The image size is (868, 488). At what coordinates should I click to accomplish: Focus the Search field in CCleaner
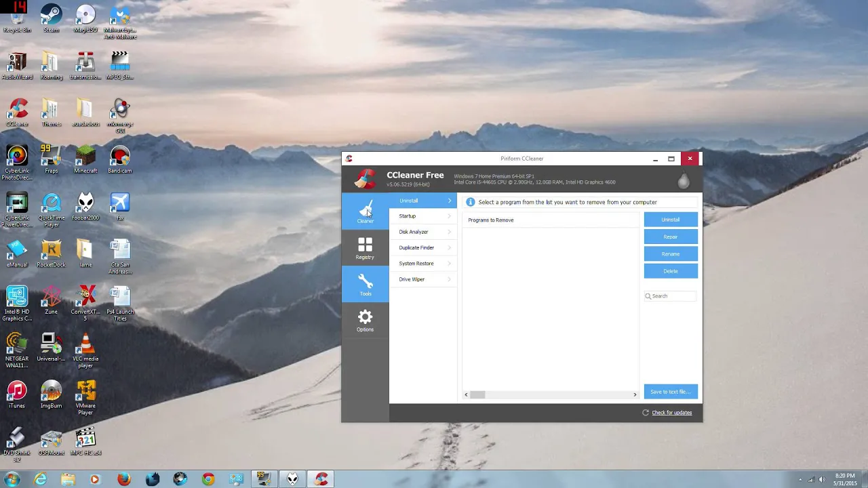[x=670, y=296]
